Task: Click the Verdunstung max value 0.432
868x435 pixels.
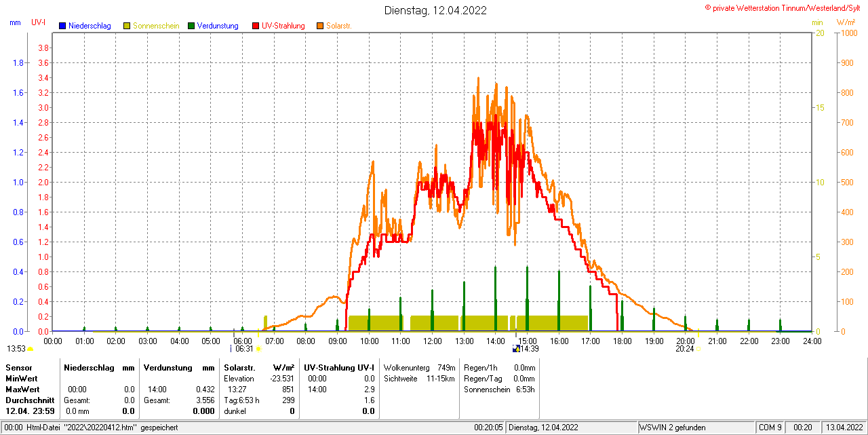Action: 205,390
